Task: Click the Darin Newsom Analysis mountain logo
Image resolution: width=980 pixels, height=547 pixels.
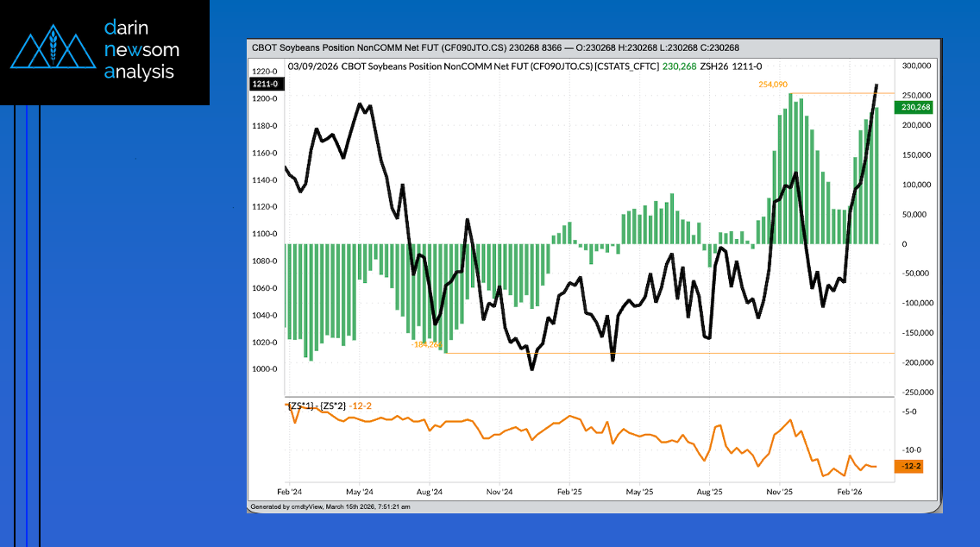Action: (x=51, y=52)
